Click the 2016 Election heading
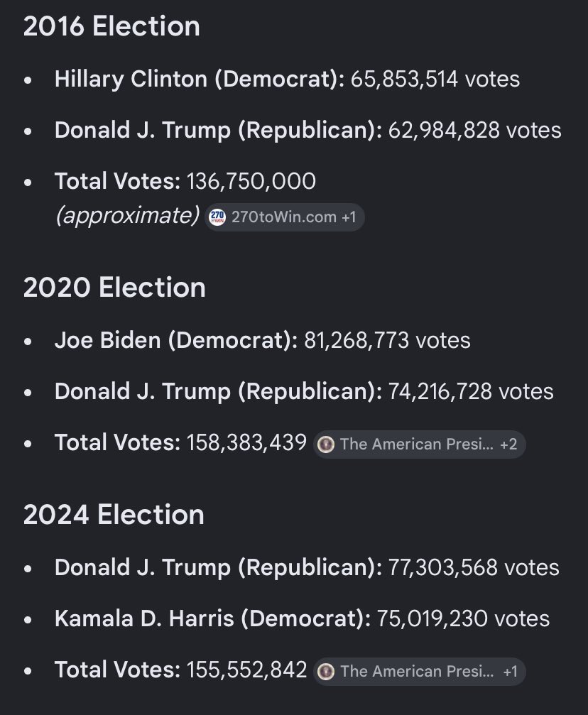The image size is (588, 715). click(111, 26)
